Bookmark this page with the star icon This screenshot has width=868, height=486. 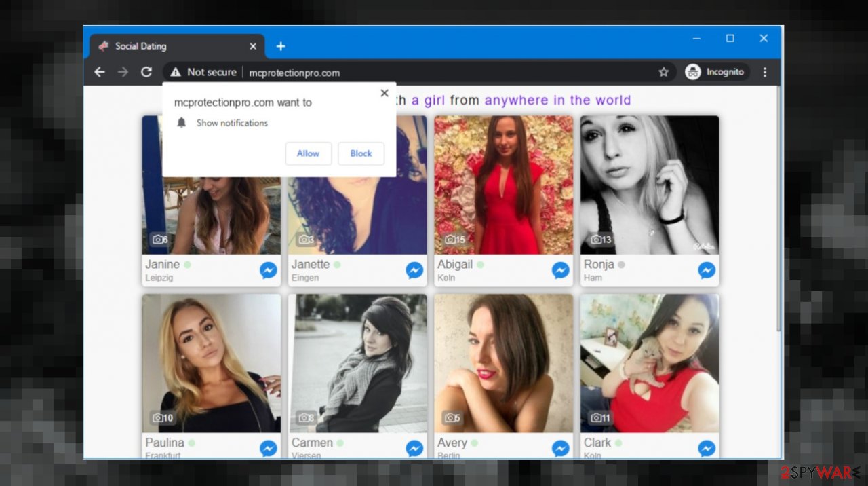(x=663, y=72)
